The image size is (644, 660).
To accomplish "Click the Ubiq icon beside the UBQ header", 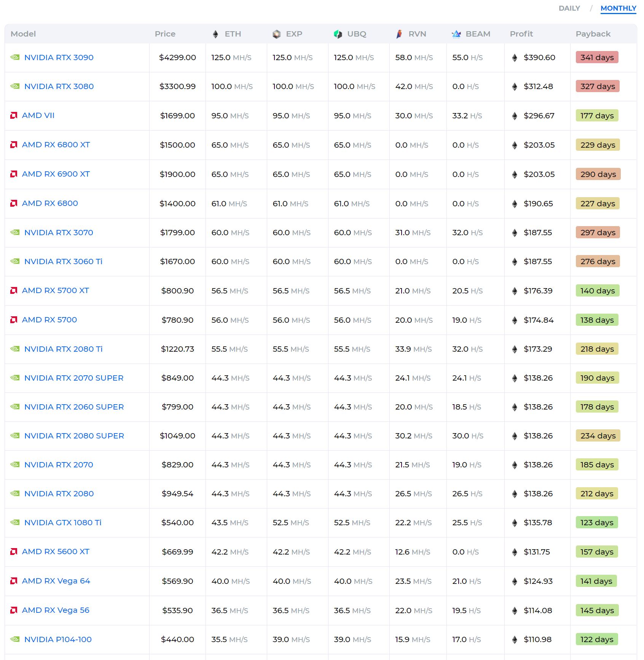I will pos(338,34).
